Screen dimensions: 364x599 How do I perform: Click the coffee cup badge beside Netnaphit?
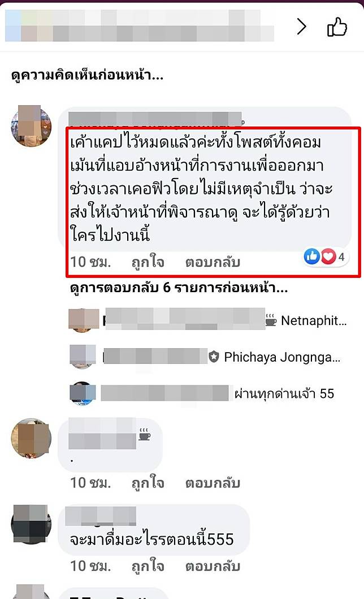(271, 320)
